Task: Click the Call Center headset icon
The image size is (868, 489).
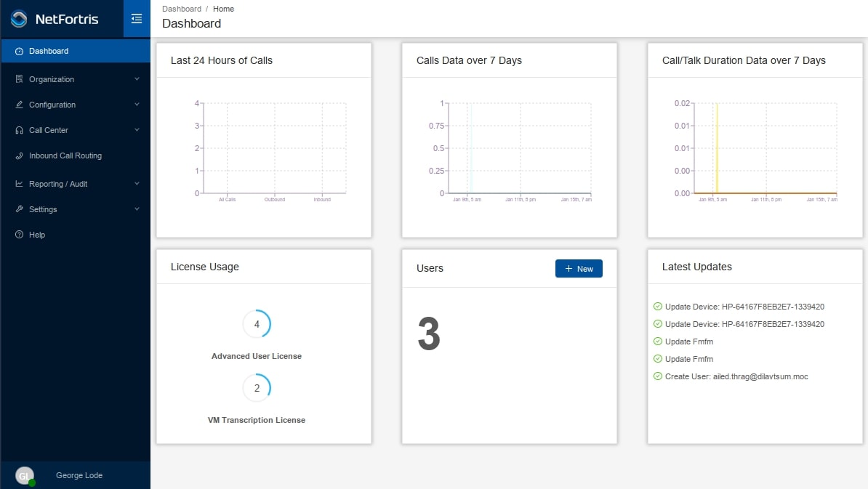Action: [20, 130]
